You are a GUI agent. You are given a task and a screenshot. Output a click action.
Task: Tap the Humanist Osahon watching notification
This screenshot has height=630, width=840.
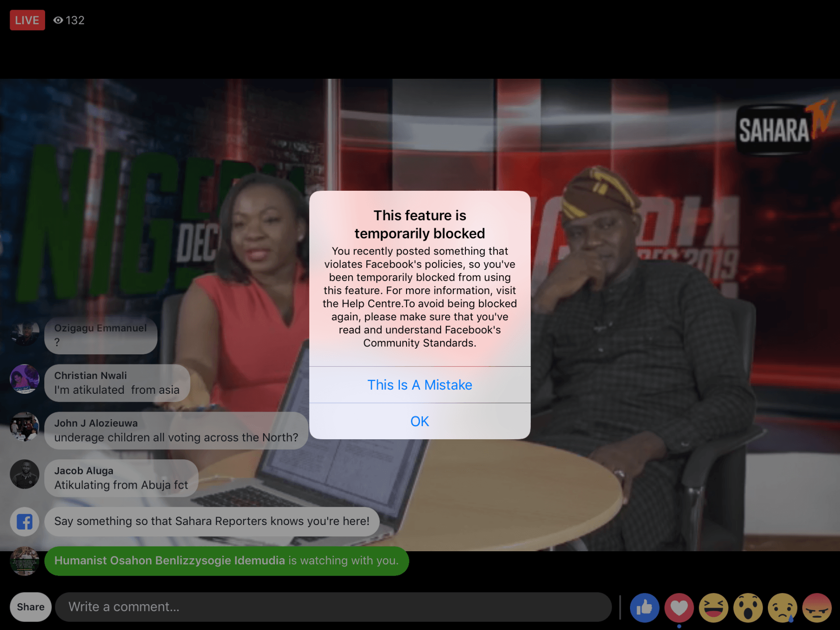[226, 561]
